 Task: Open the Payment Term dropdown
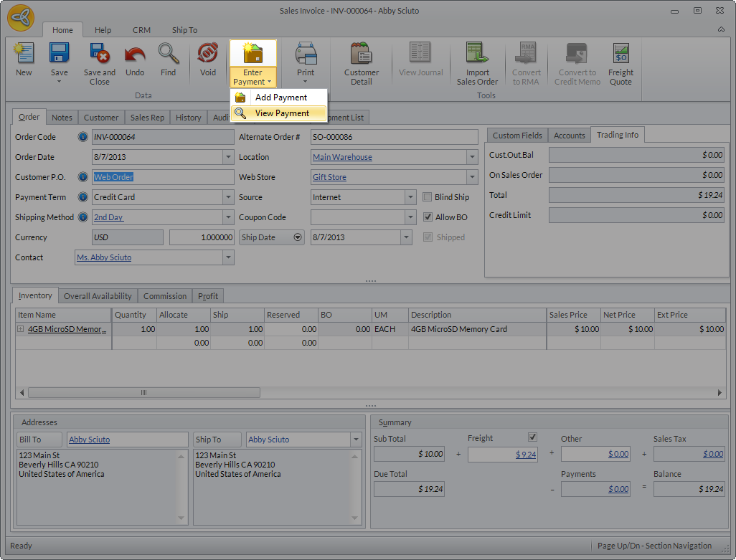pyautogui.click(x=228, y=197)
